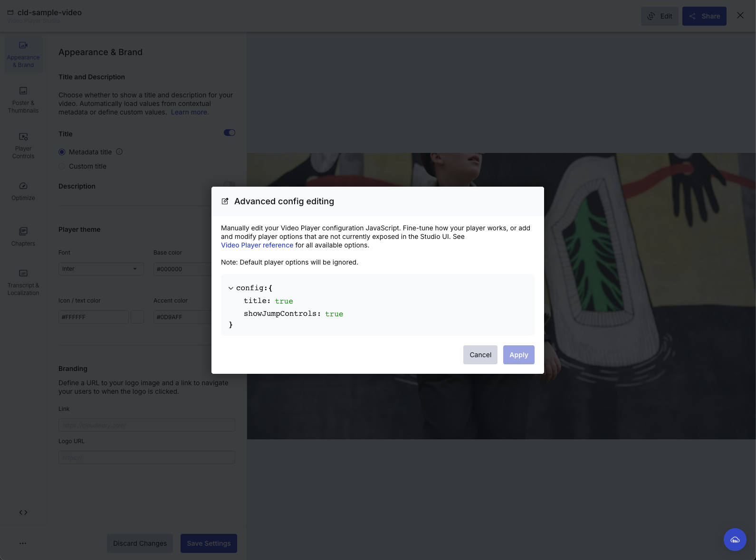Click the icon/text color swatch
Screen dimensions: 756x560
click(x=137, y=317)
